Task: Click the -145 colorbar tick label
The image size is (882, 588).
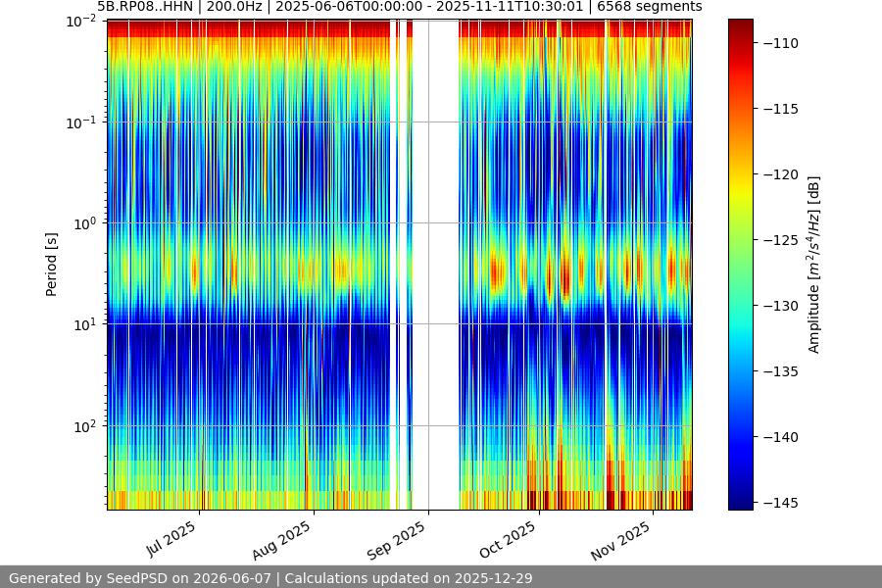Action: [781, 503]
